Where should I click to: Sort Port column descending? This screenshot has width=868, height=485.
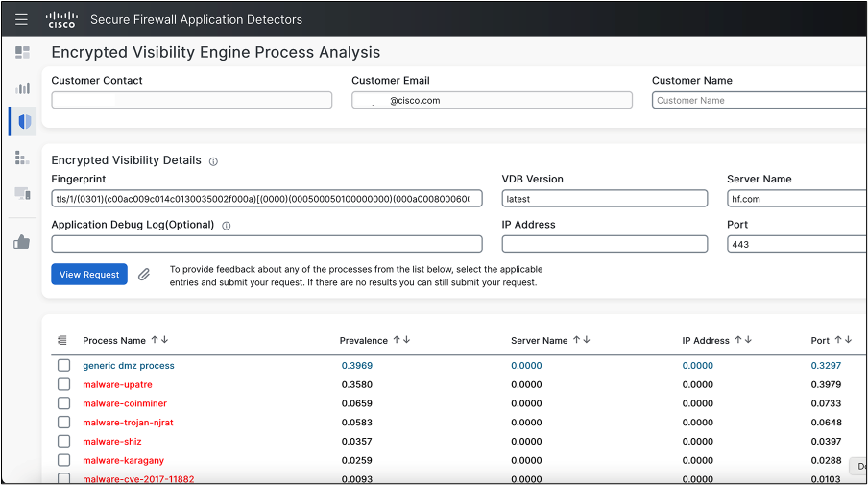click(x=848, y=340)
